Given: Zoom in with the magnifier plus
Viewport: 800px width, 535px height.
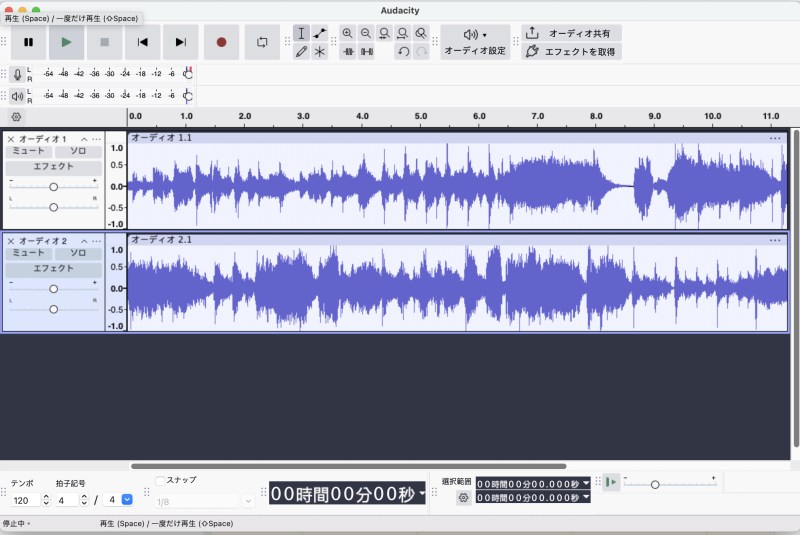Looking at the screenshot, I should 347,33.
